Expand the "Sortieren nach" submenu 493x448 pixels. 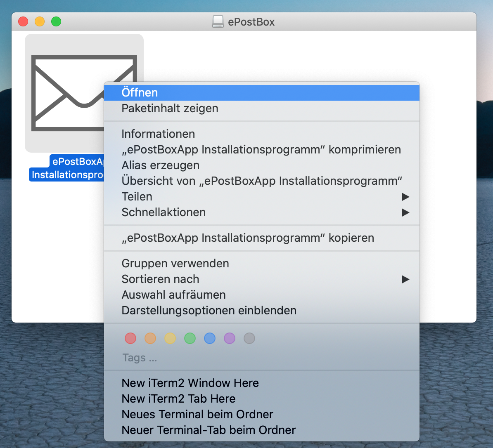pyautogui.click(x=160, y=279)
